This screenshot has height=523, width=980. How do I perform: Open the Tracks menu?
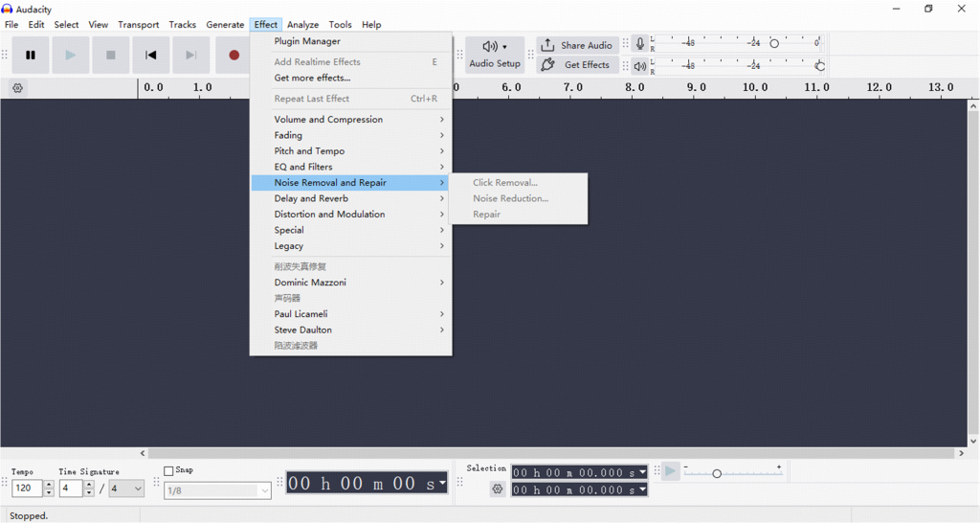coord(183,24)
